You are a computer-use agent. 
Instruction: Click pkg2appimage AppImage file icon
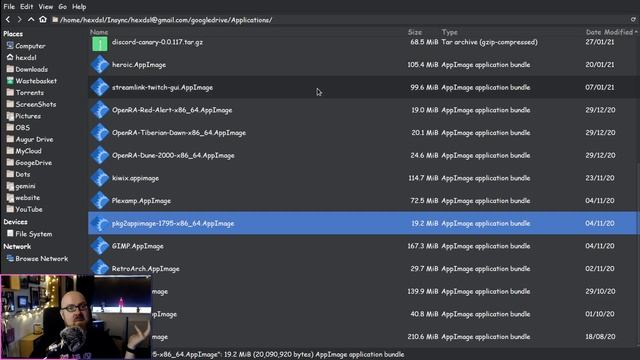pyautogui.click(x=100, y=223)
